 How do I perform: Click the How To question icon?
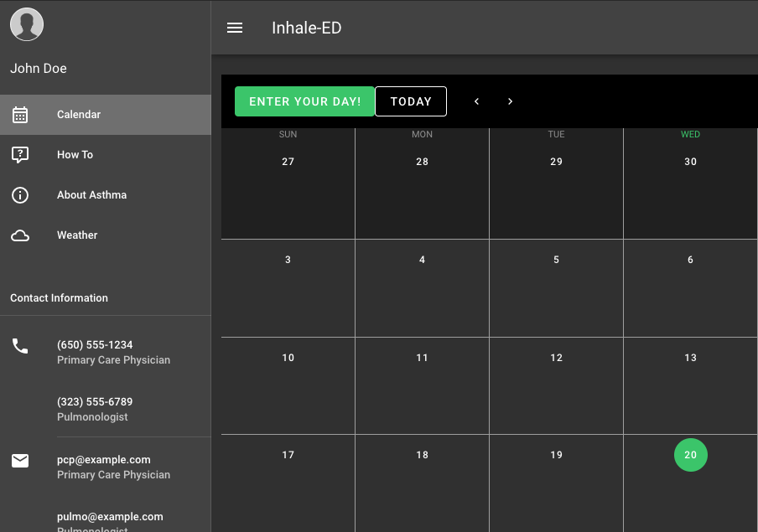click(20, 155)
